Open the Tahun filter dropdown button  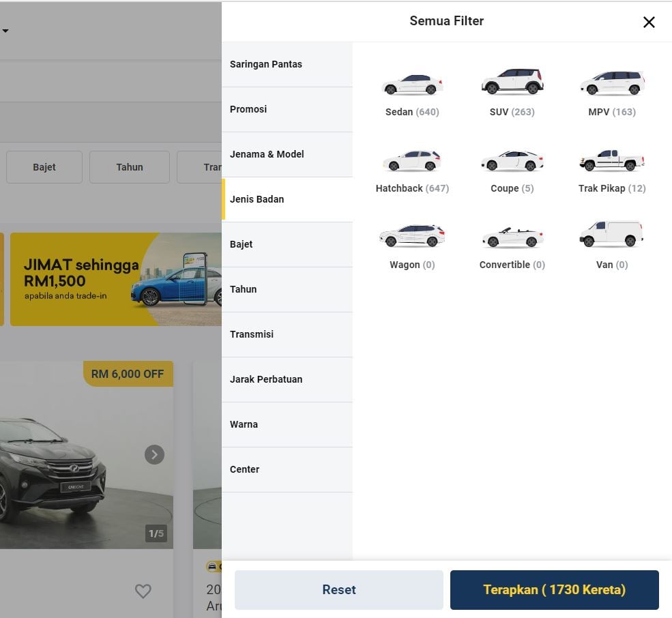[130, 167]
